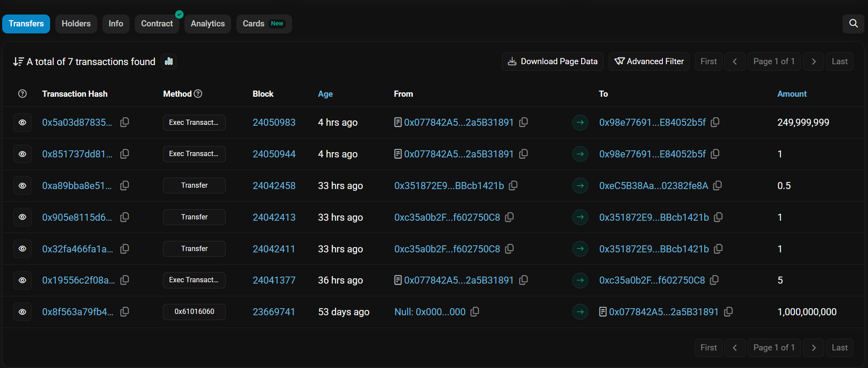
Task: Open block 24042458 link
Action: click(x=274, y=186)
